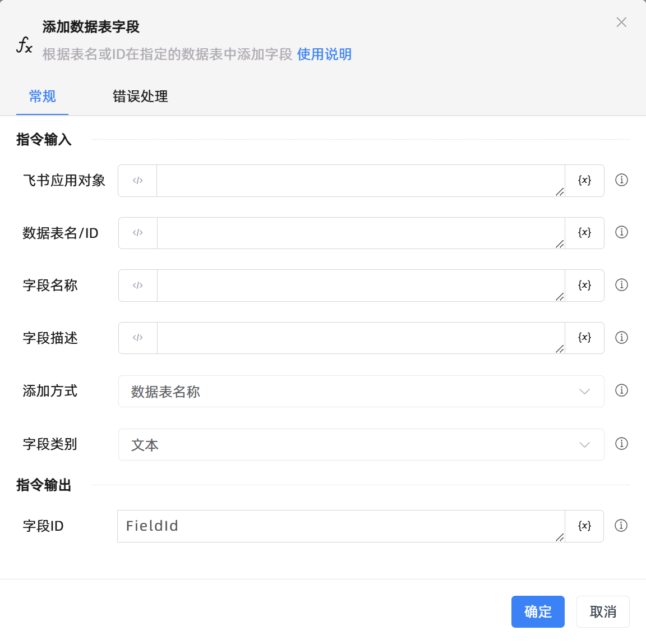Focus the 数据表名/ID text input
This screenshot has height=644, width=646.
point(361,233)
